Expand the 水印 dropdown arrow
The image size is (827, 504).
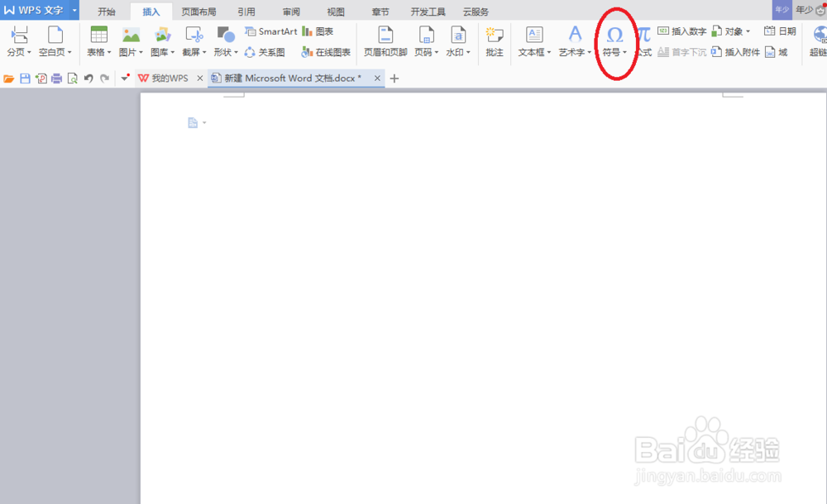[x=468, y=52]
